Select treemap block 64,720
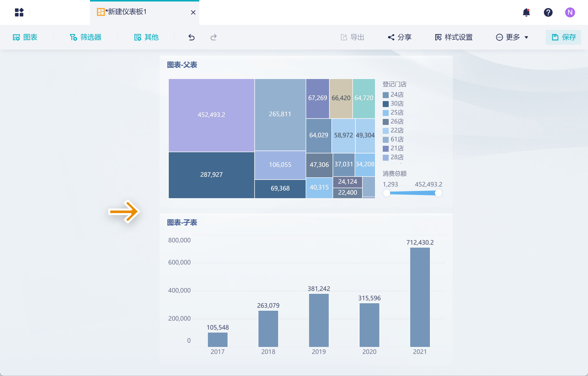Viewport: 588px width, 376px height. point(364,99)
